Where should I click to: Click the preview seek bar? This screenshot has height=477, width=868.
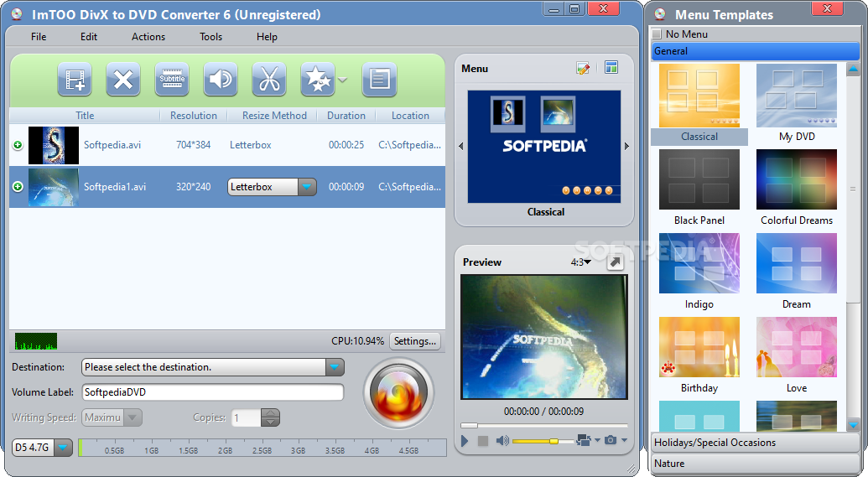pos(544,425)
